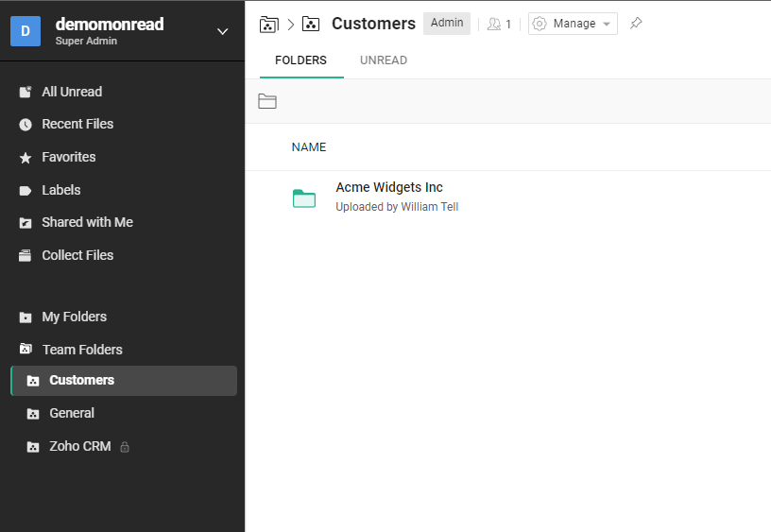Open the Acme Widgets Inc folder icon
Viewport: 771px width, 532px height.
(x=304, y=198)
